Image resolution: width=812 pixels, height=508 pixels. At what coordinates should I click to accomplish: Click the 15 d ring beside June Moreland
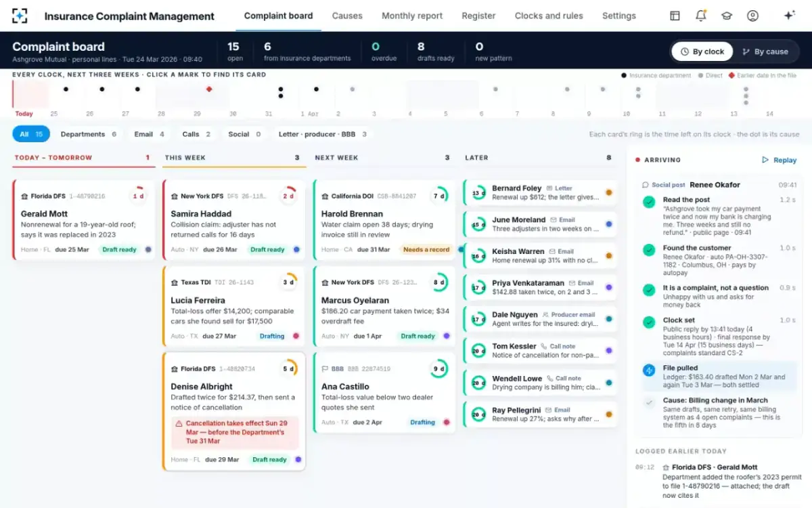click(x=479, y=224)
